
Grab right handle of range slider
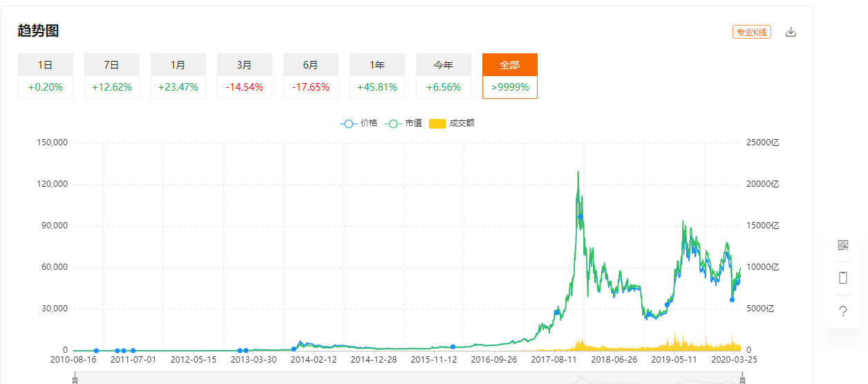click(743, 379)
